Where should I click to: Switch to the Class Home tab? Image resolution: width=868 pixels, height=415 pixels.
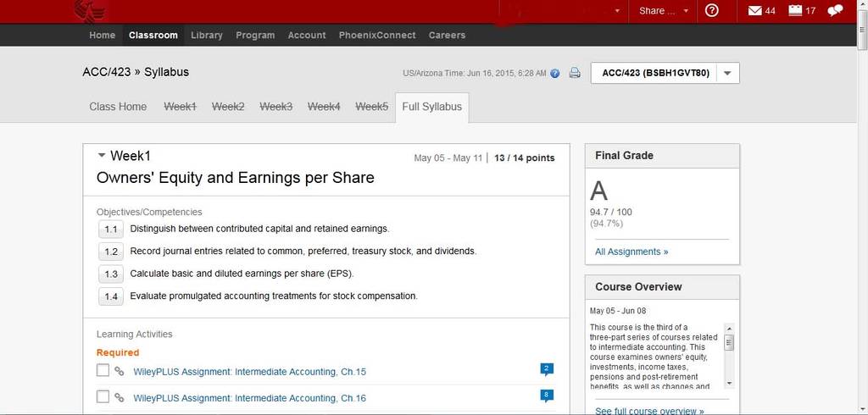tap(118, 107)
